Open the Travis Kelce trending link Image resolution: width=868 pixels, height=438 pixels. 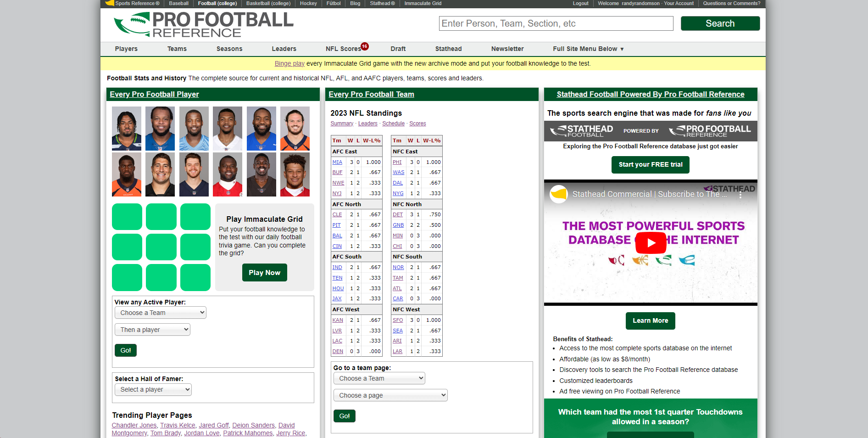click(178, 425)
